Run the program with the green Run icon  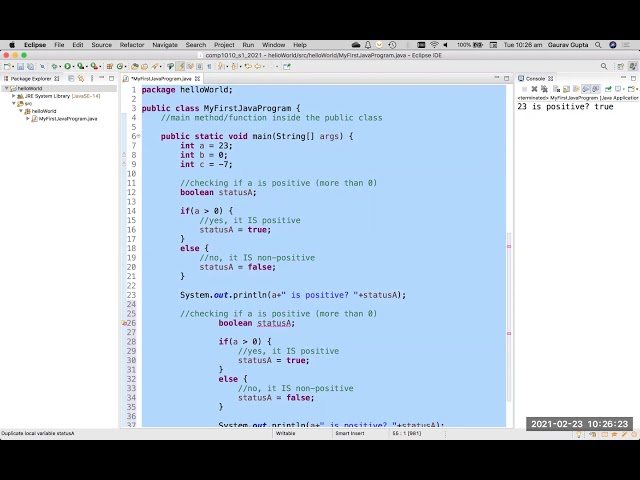click(67, 67)
